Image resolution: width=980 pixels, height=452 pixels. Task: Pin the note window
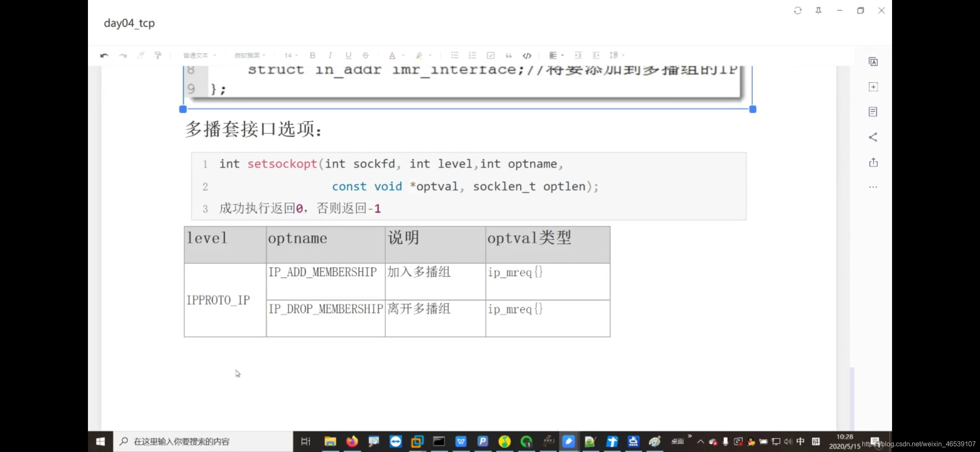818,10
